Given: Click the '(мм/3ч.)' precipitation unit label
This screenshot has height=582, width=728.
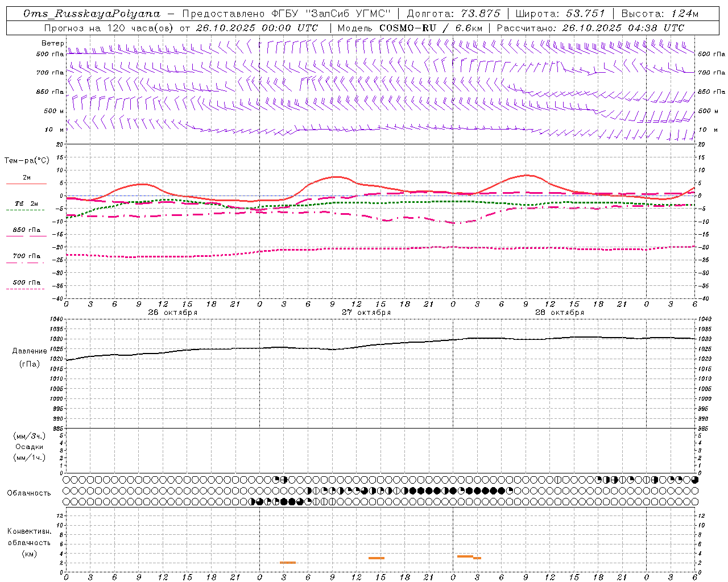Looking at the screenshot, I should coord(30,436).
